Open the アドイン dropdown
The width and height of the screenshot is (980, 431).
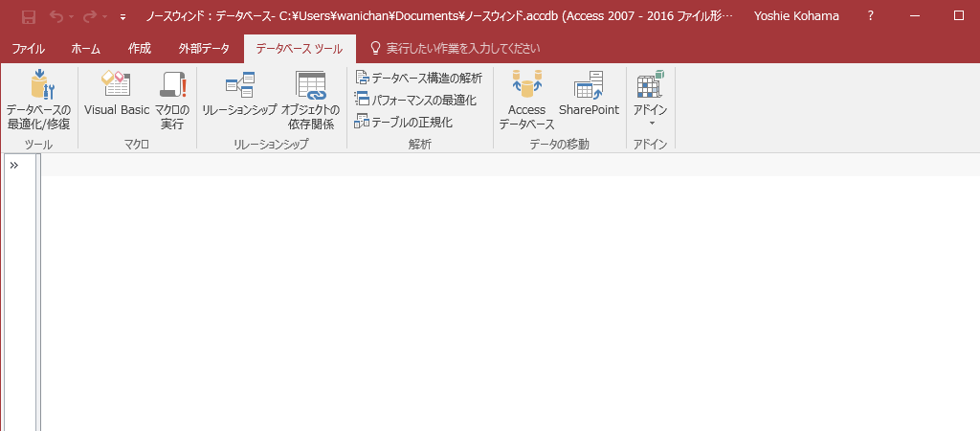click(650, 99)
